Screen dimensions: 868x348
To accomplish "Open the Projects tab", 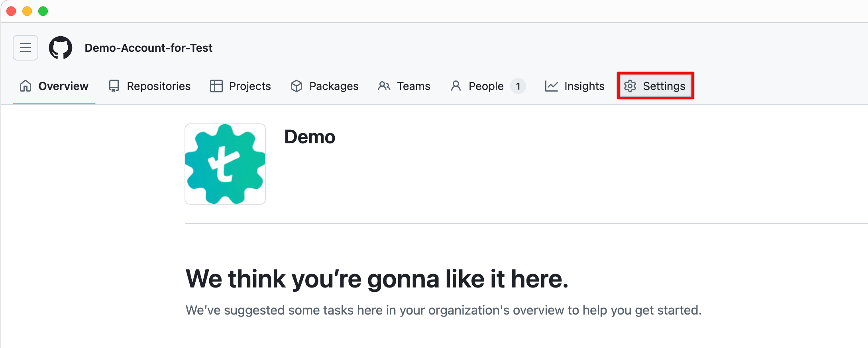I will click(x=240, y=86).
